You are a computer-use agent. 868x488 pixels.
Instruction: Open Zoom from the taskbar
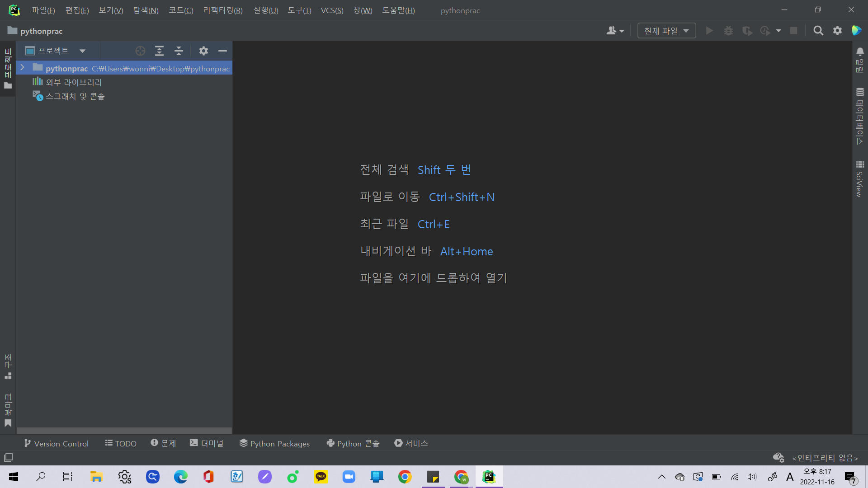(x=349, y=477)
